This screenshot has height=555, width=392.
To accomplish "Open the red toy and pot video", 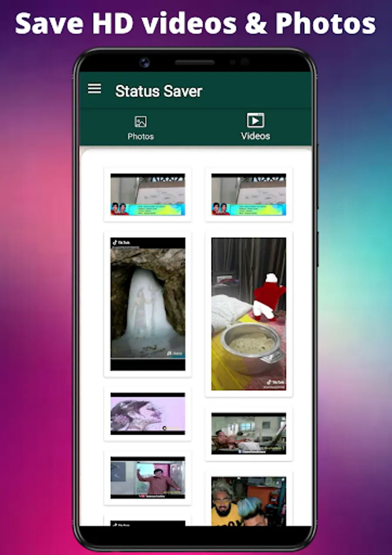I will tap(249, 314).
